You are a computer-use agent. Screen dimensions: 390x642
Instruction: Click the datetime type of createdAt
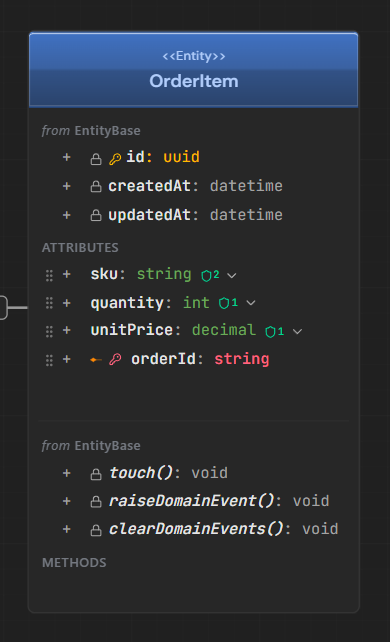(246, 186)
